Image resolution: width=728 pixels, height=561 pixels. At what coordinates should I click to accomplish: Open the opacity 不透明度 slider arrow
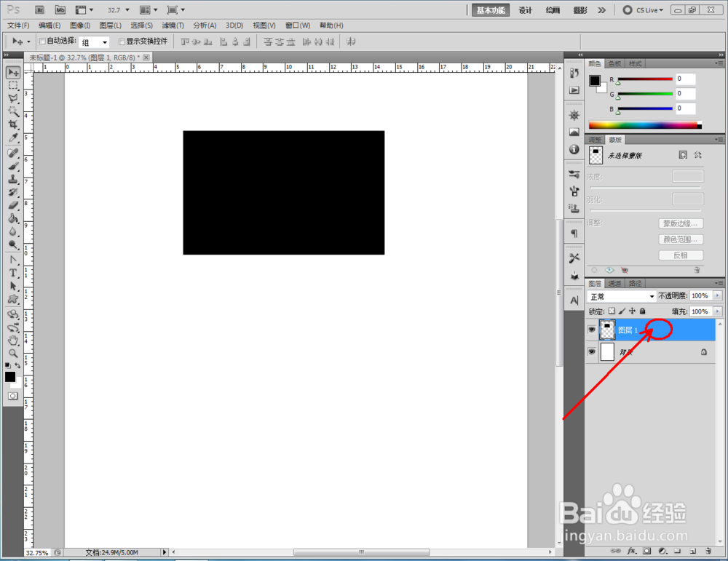[718, 295]
